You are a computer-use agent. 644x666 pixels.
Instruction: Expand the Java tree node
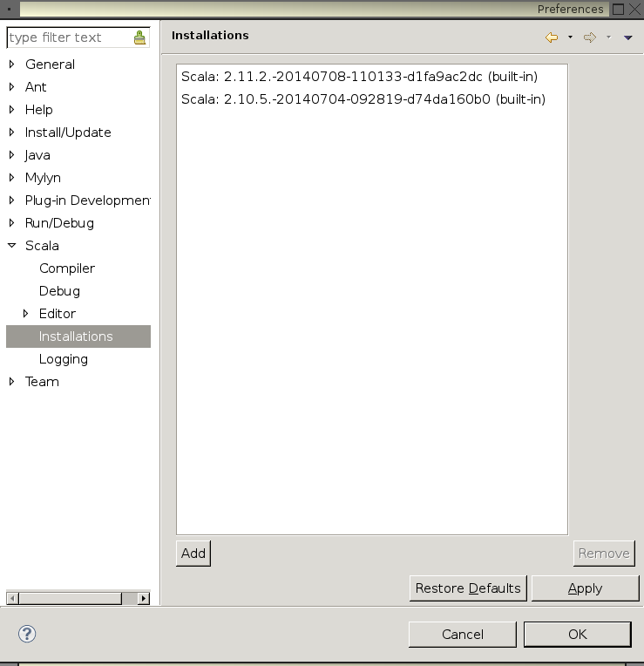coord(12,155)
